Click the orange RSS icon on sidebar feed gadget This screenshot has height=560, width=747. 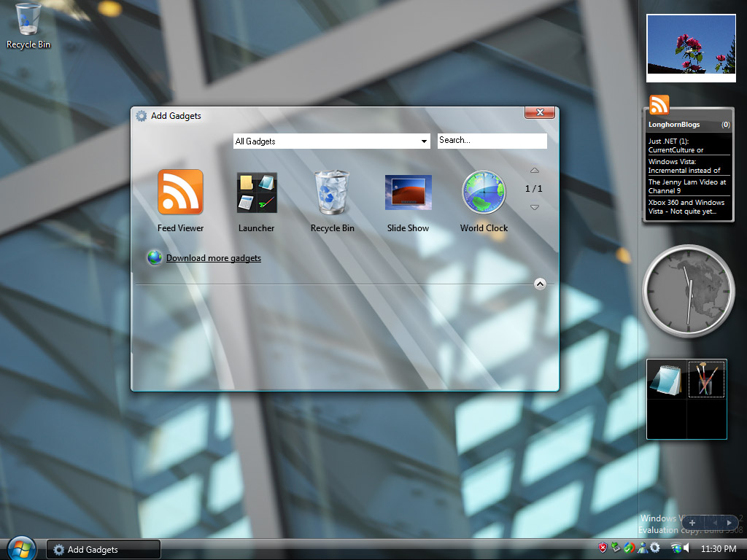point(659,105)
